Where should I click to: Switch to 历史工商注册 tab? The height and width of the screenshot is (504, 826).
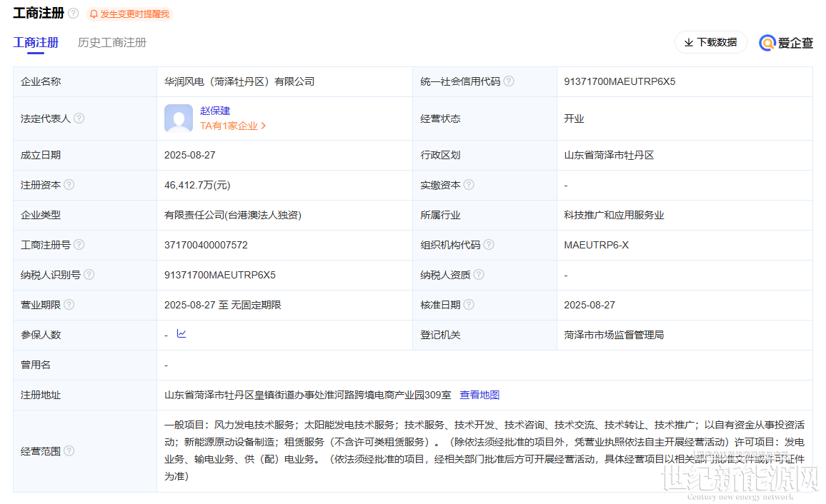(111, 43)
